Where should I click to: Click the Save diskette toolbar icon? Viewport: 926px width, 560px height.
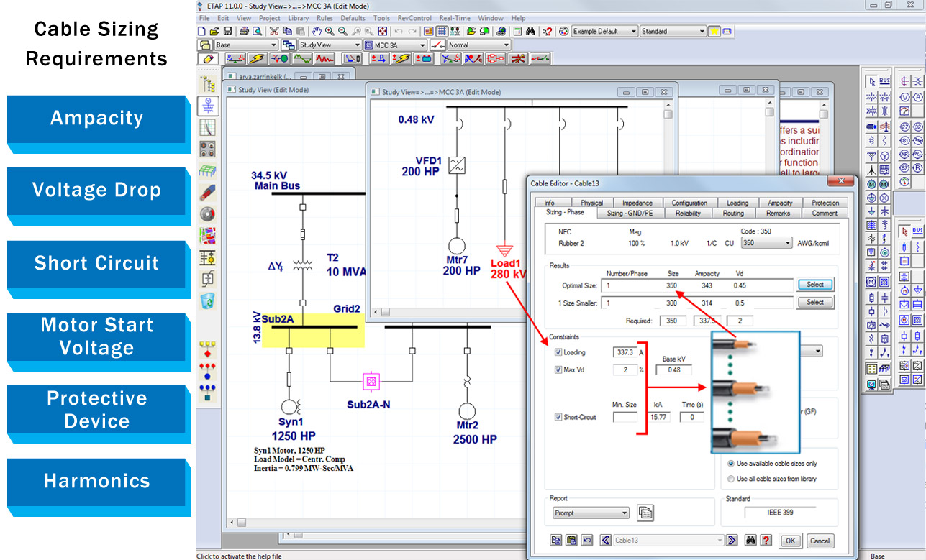point(227,32)
